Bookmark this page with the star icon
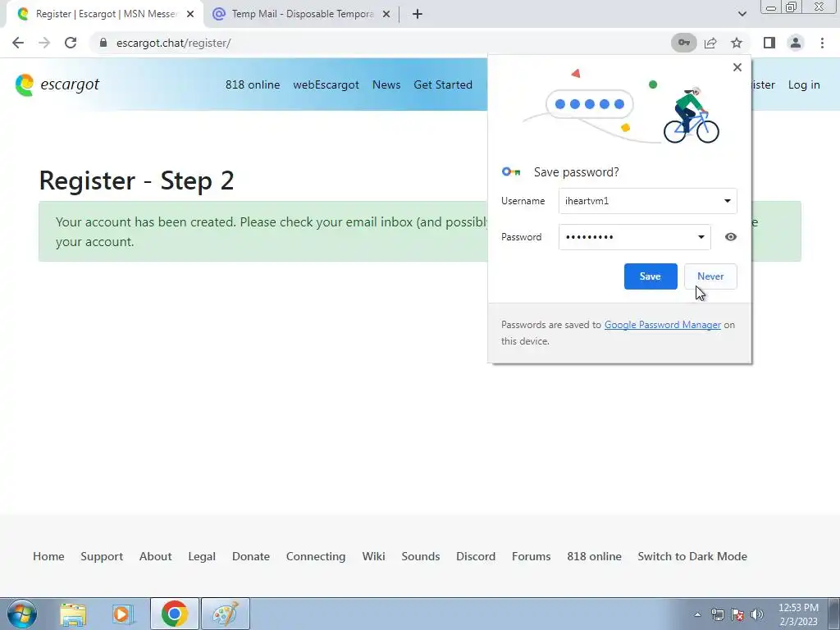Image resolution: width=840 pixels, height=630 pixels. [737, 43]
